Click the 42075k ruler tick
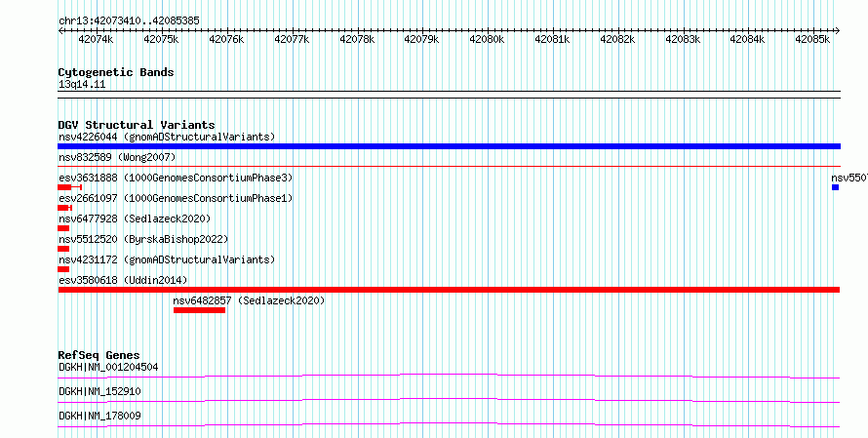 click(x=162, y=39)
